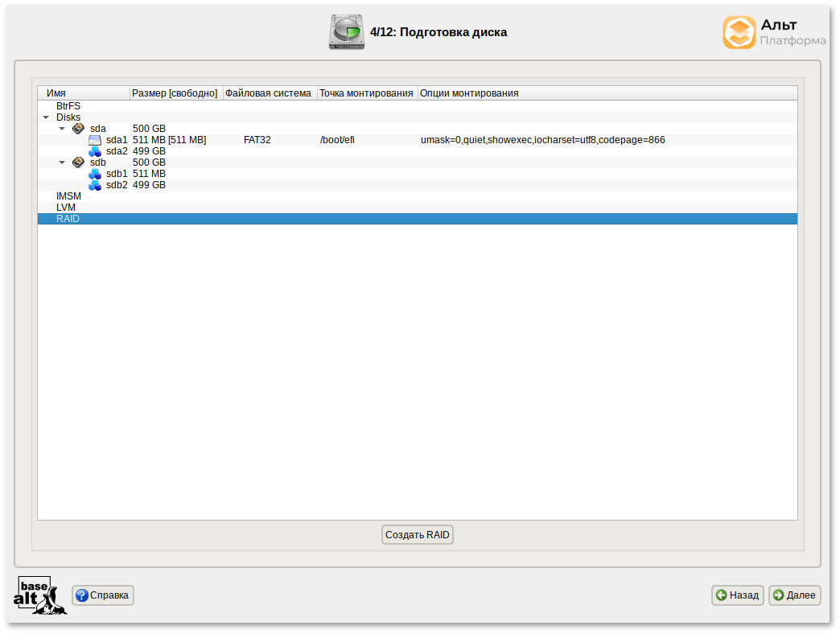Collapse the sdb disk node

tap(62, 163)
